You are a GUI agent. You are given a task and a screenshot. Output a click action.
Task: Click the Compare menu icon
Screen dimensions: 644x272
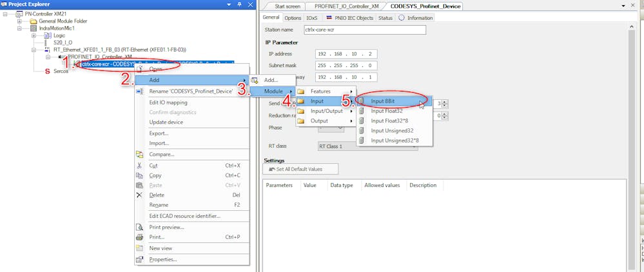(140, 155)
